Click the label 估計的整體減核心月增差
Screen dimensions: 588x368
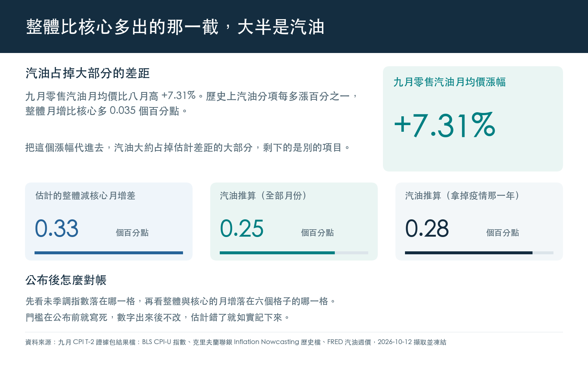coord(85,195)
